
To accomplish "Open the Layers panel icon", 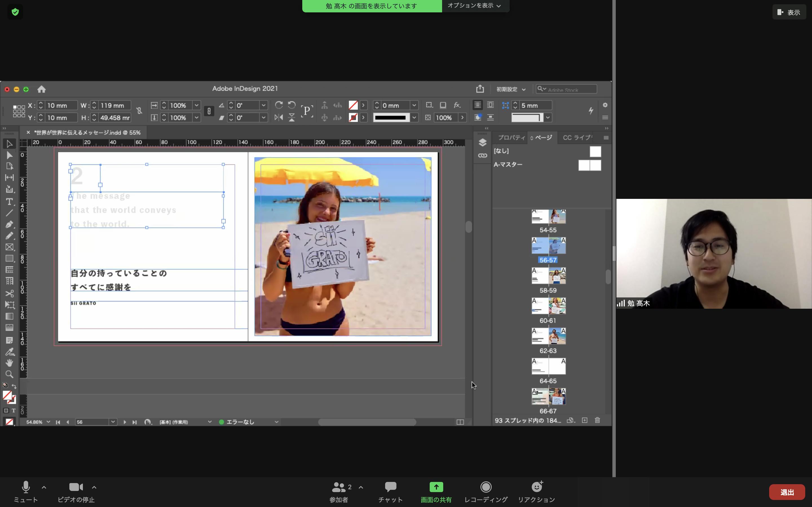I will coord(482,143).
